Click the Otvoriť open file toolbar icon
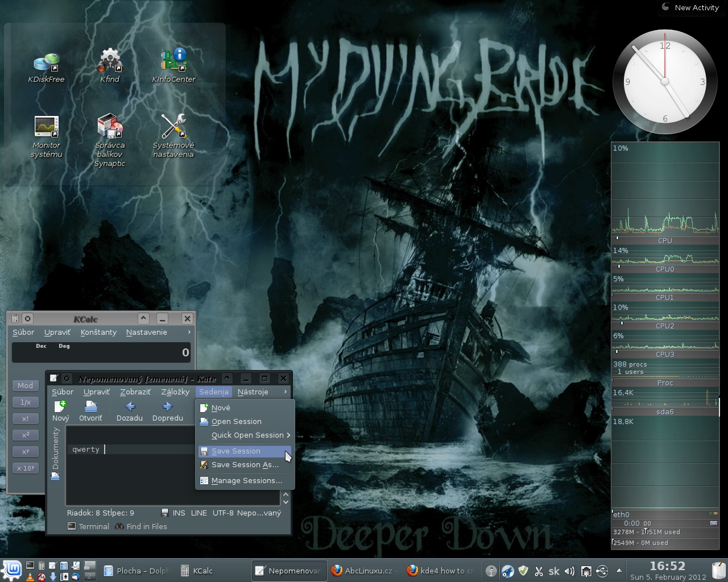Viewport: 728px width, 582px height. (x=90, y=410)
